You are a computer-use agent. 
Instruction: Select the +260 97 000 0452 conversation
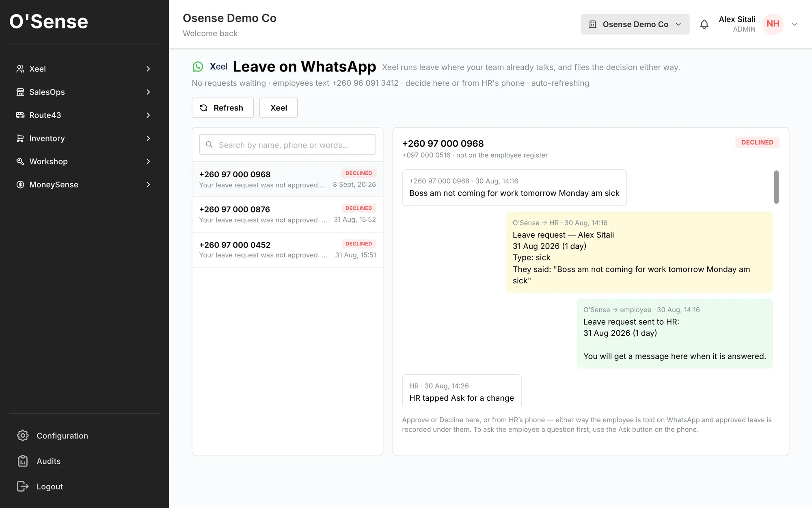pos(287,250)
